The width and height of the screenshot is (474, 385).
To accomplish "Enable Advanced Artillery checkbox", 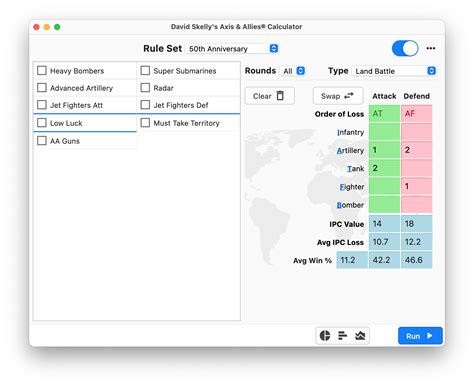I will point(42,88).
